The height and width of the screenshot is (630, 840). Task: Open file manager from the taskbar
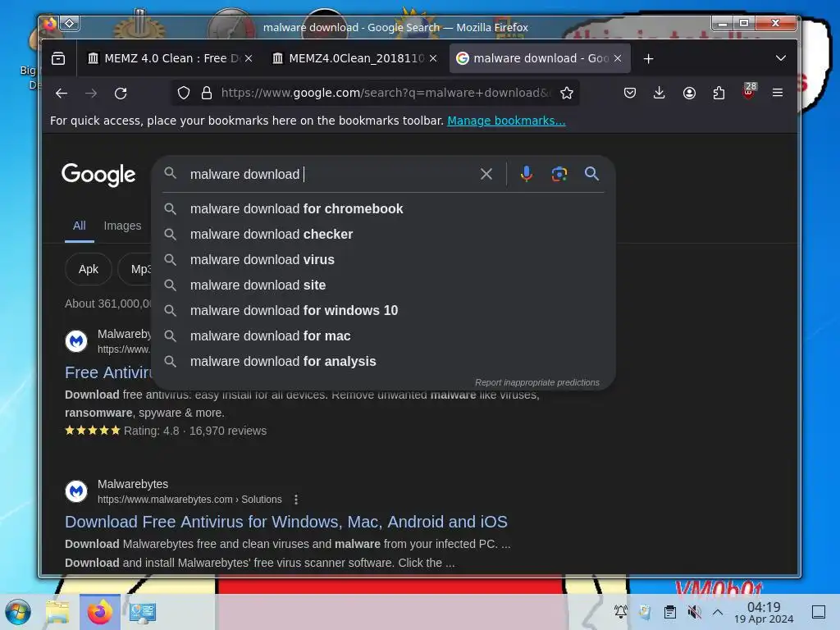tap(57, 612)
